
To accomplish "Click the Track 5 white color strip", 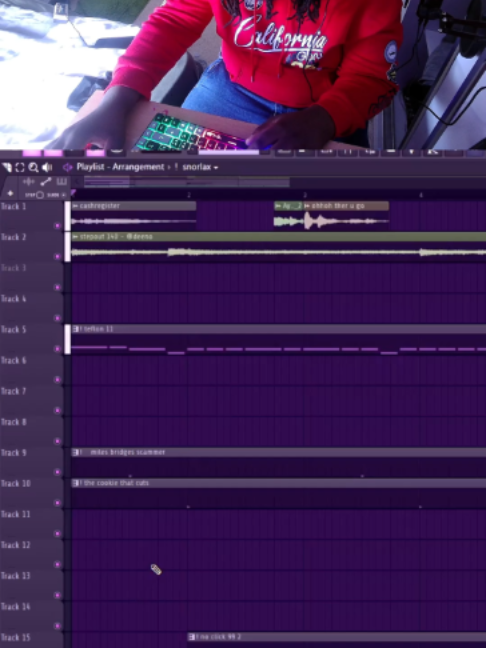I will coord(67,339).
